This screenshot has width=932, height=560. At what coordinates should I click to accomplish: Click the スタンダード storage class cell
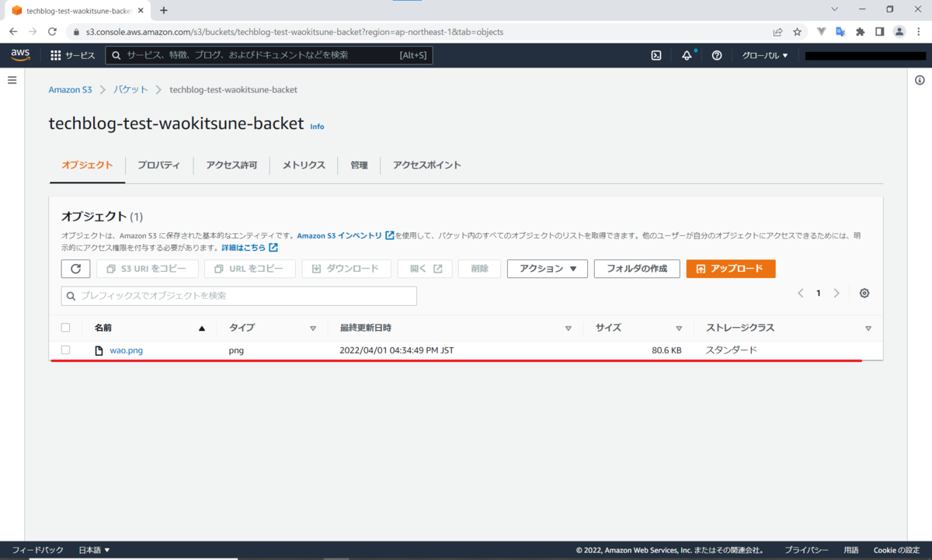point(731,350)
